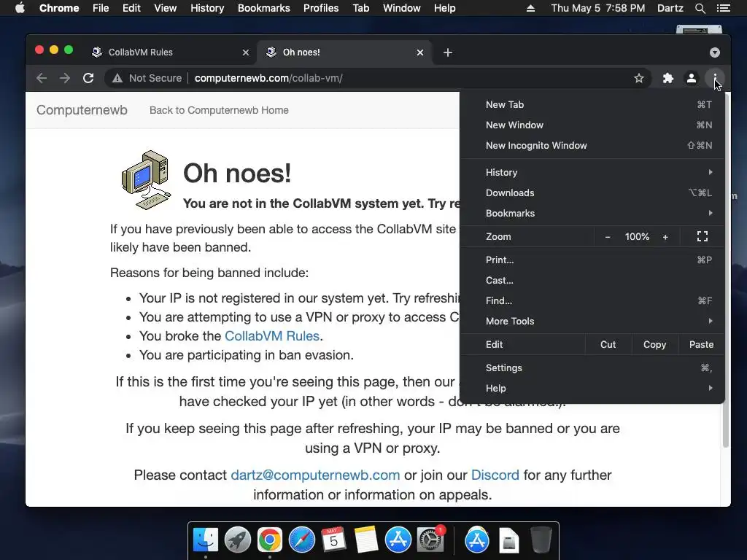Expand the History submenu
Image resolution: width=747 pixels, height=560 pixels.
(x=592, y=172)
